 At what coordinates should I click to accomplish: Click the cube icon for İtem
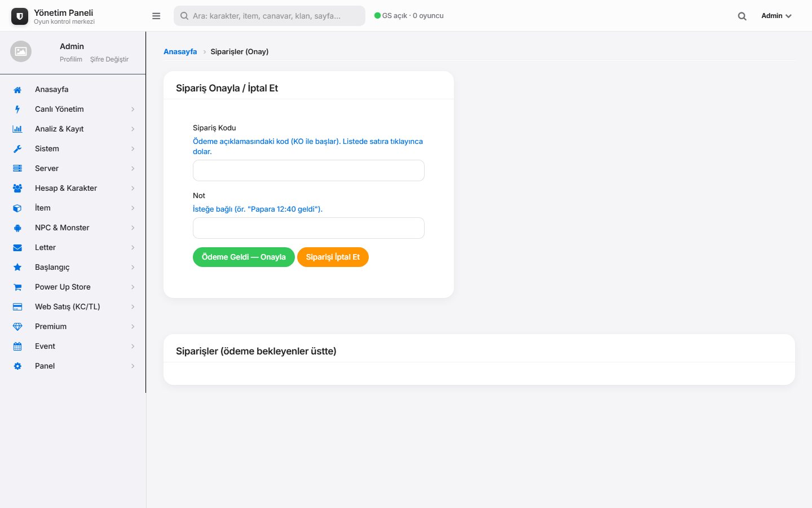coord(17,208)
